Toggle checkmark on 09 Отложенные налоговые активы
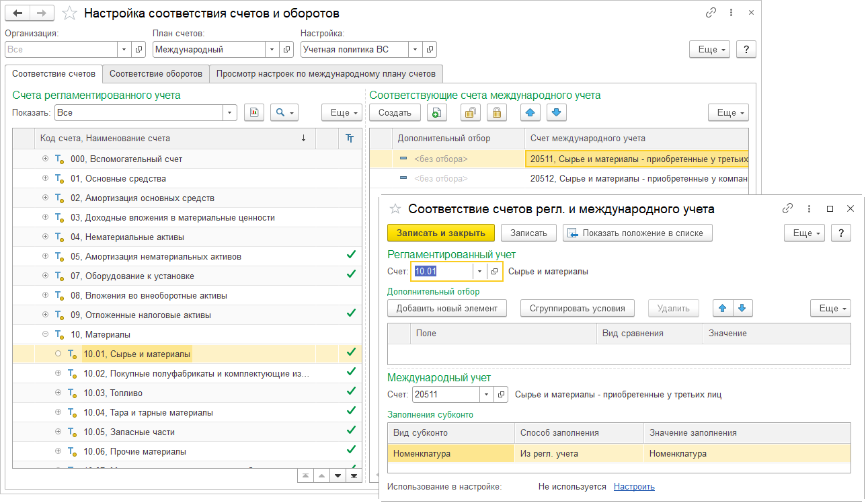The height and width of the screenshot is (503, 868). tap(350, 313)
